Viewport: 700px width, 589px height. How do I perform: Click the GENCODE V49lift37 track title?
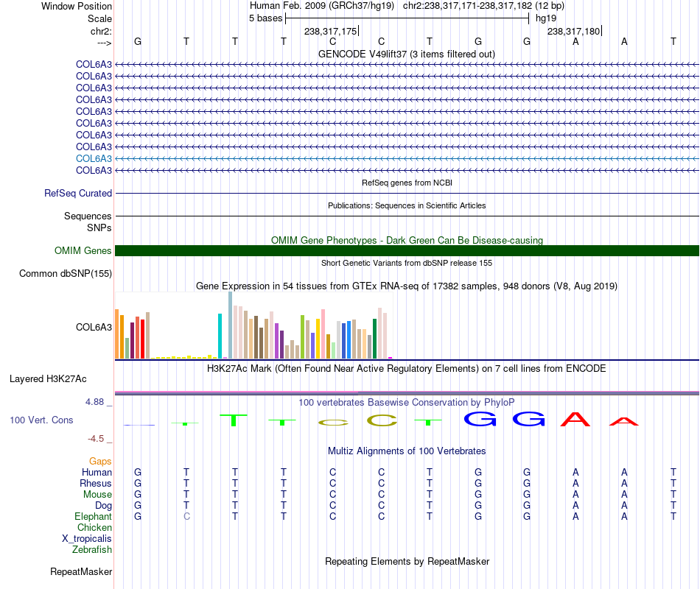407,54
